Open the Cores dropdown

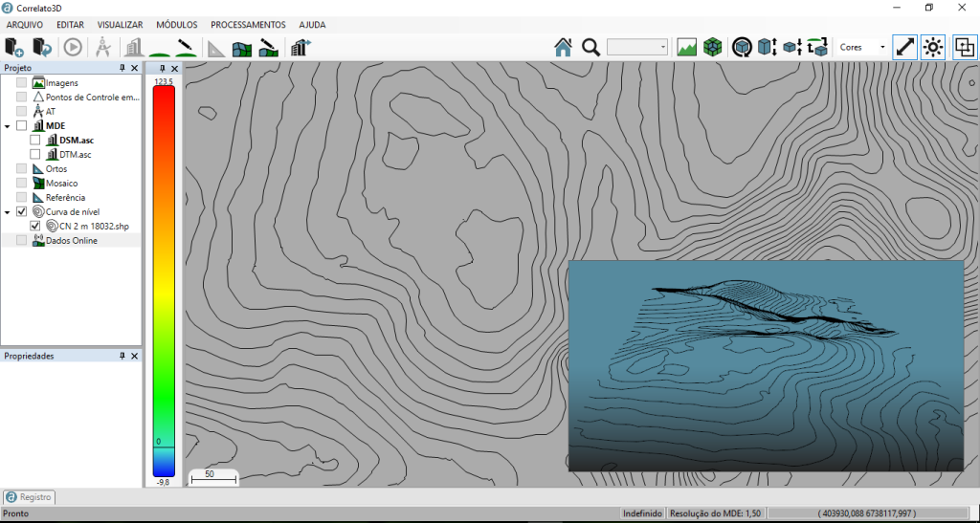point(861,47)
